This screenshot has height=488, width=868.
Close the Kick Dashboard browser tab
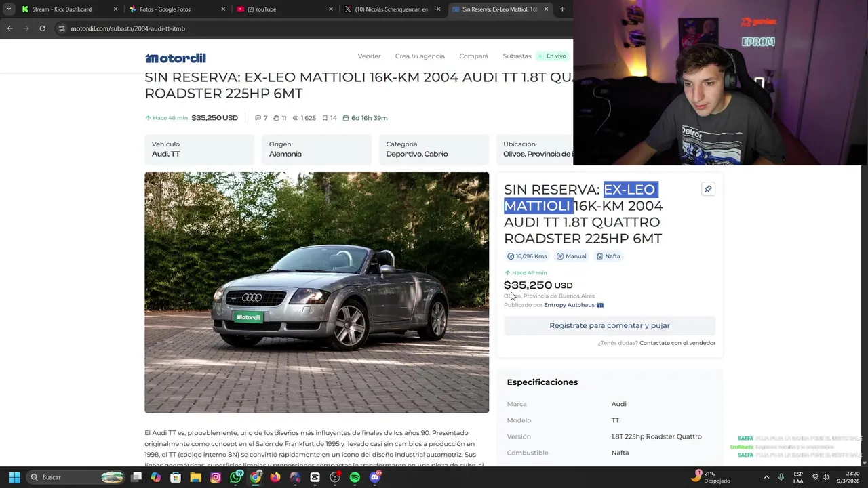pyautogui.click(x=115, y=9)
